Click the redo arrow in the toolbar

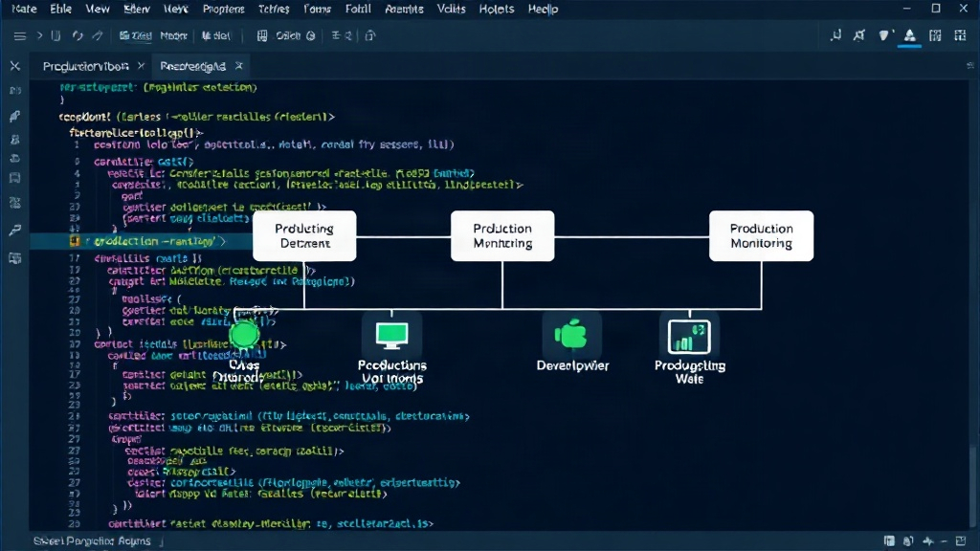point(98,35)
